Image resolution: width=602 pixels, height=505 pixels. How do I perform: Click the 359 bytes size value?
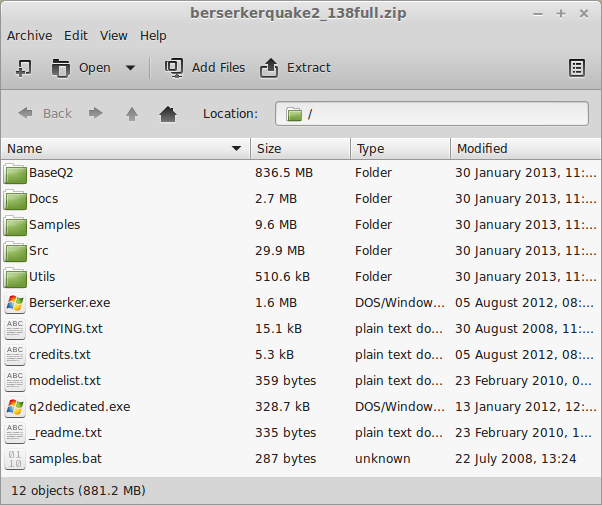click(286, 381)
